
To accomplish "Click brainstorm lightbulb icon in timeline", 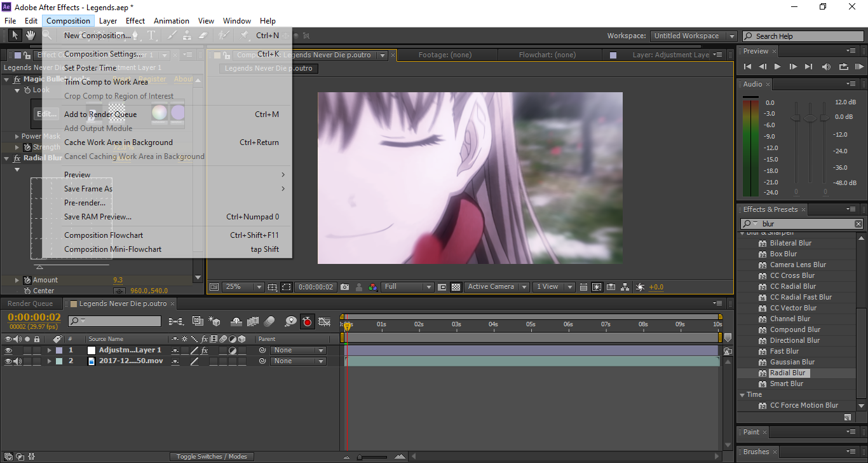I will [290, 322].
